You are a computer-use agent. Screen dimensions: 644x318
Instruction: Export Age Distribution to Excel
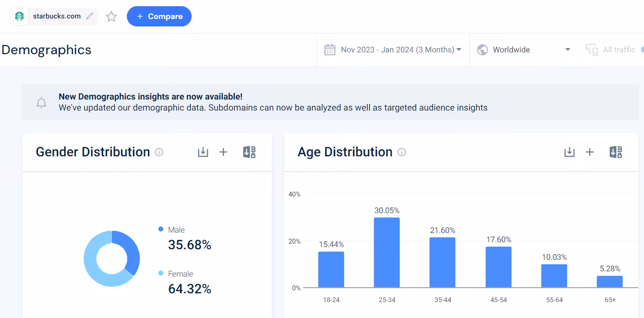pyautogui.click(x=616, y=152)
